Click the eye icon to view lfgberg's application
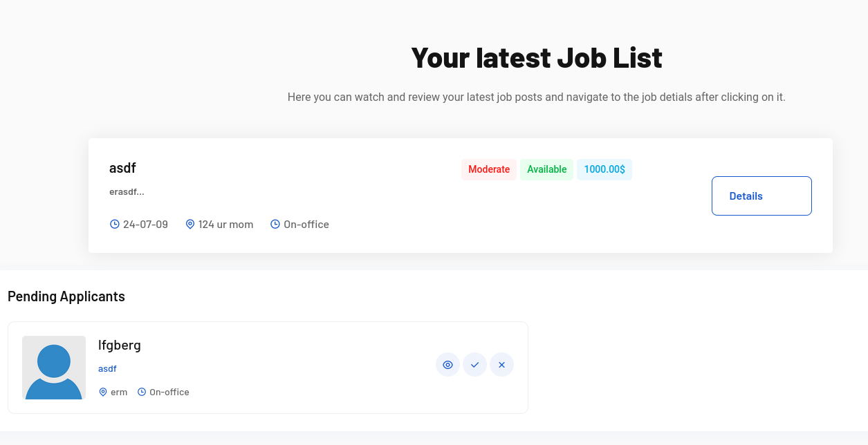Screen dimensions: 868x445 (447, 364)
